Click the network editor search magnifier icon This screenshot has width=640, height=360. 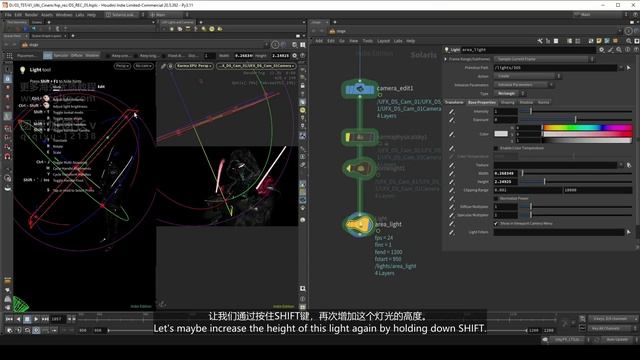(629, 41)
